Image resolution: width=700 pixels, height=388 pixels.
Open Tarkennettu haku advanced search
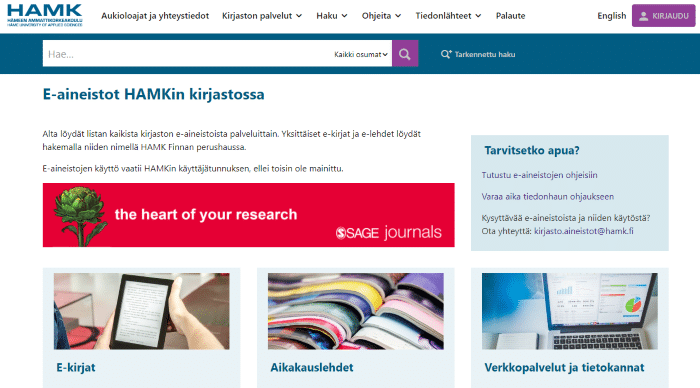478,54
